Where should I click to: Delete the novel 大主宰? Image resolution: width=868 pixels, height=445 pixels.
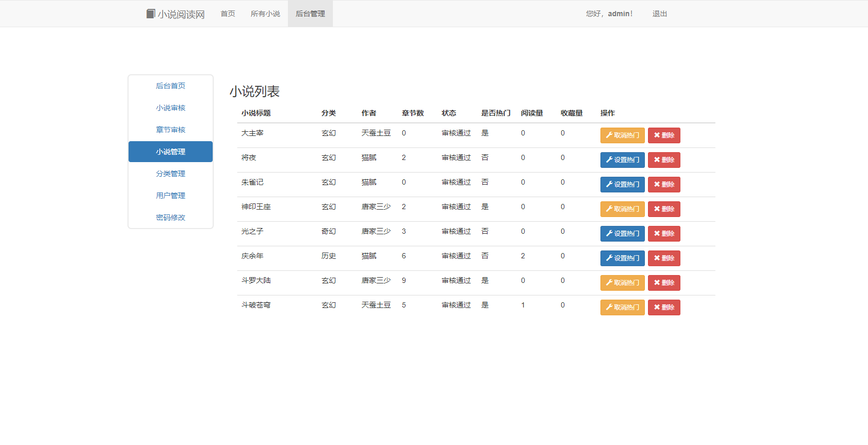coord(664,135)
